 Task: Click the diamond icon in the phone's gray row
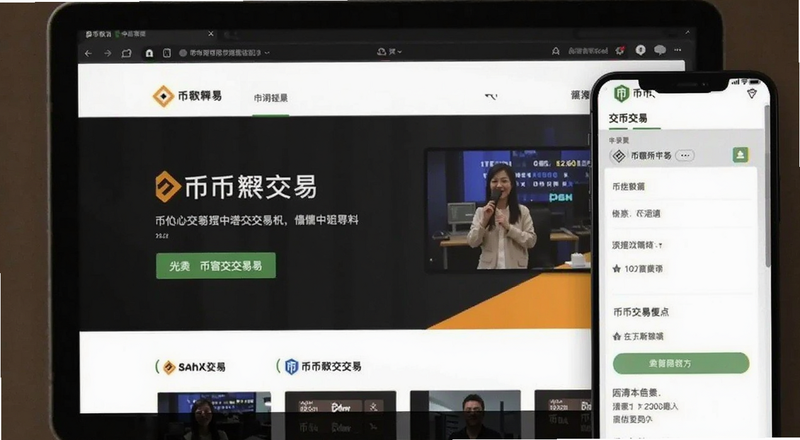click(x=618, y=156)
